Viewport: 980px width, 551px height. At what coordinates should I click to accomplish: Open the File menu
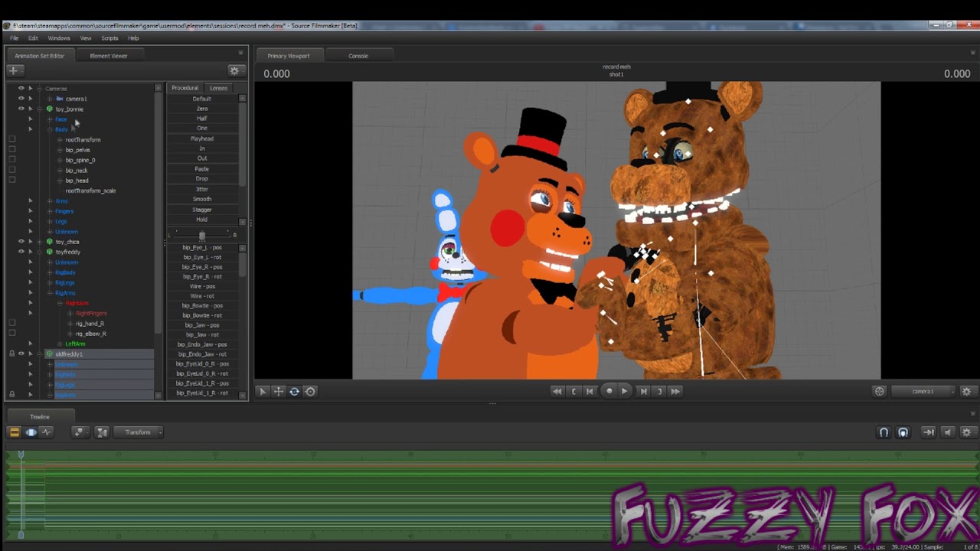14,37
